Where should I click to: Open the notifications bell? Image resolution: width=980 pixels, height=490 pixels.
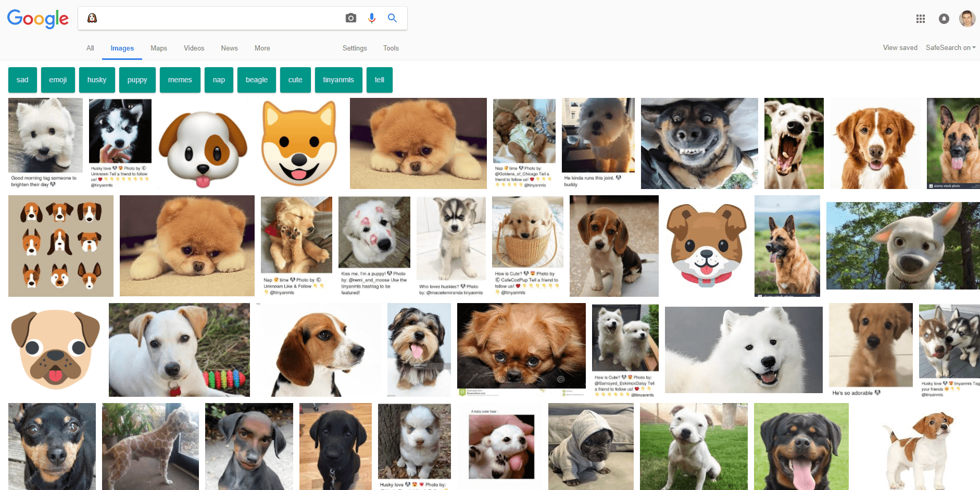944,19
